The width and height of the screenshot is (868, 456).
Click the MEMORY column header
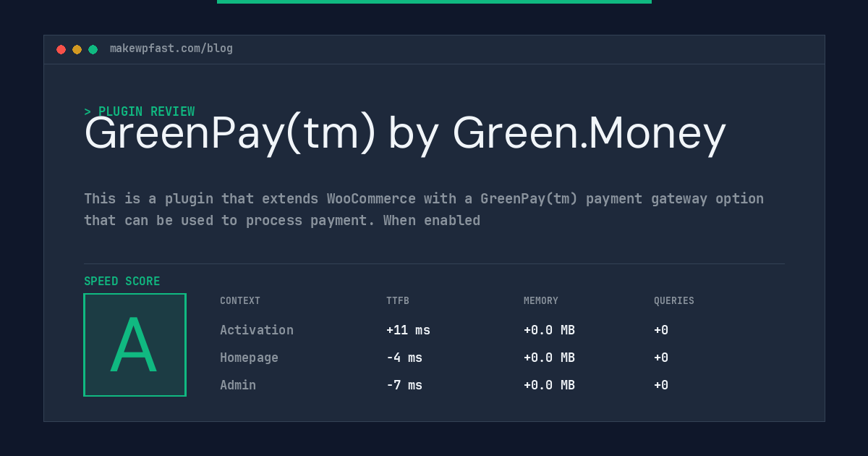(541, 301)
